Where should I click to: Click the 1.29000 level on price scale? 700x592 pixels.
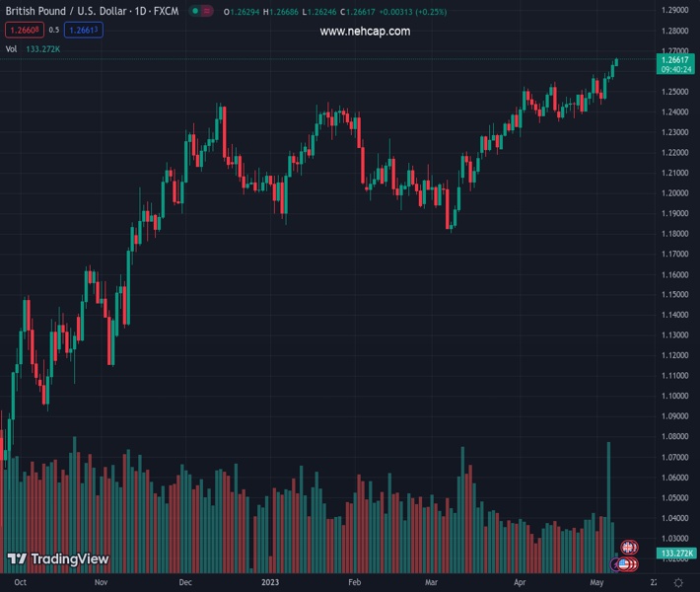674,10
